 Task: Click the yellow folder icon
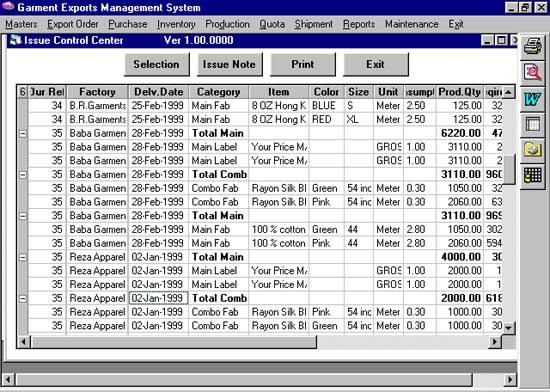532,150
